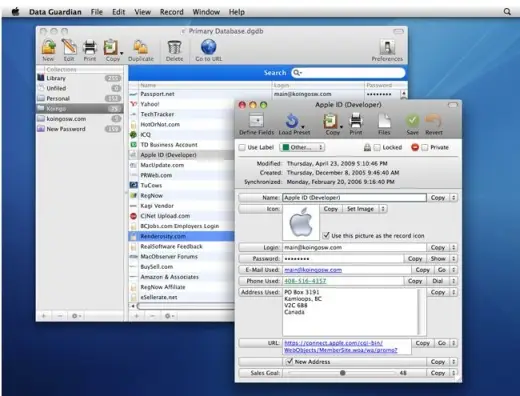Click Go button for the URL field
Image resolution: width=520 pixels, height=396 pixels.
coord(442,343)
